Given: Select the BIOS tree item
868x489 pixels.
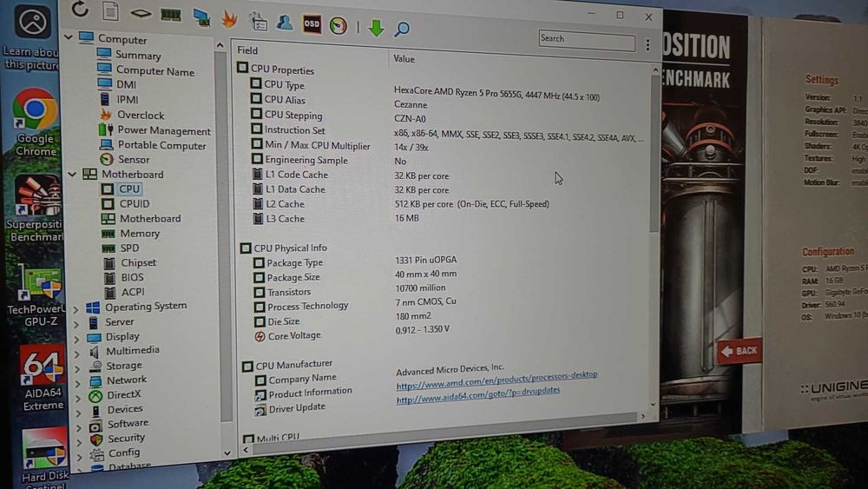Looking at the screenshot, I should pyautogui.click(x=132, y=277).
